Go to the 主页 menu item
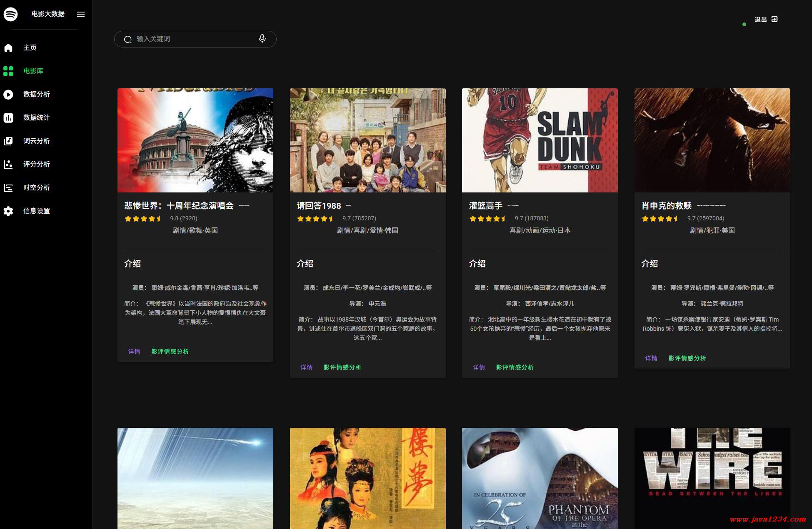 [30, 48]
